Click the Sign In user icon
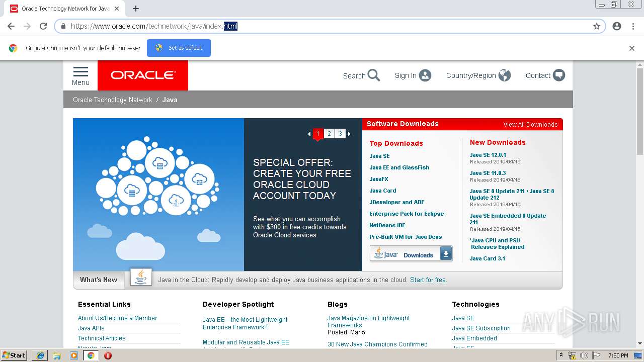 tap(425, 75)
